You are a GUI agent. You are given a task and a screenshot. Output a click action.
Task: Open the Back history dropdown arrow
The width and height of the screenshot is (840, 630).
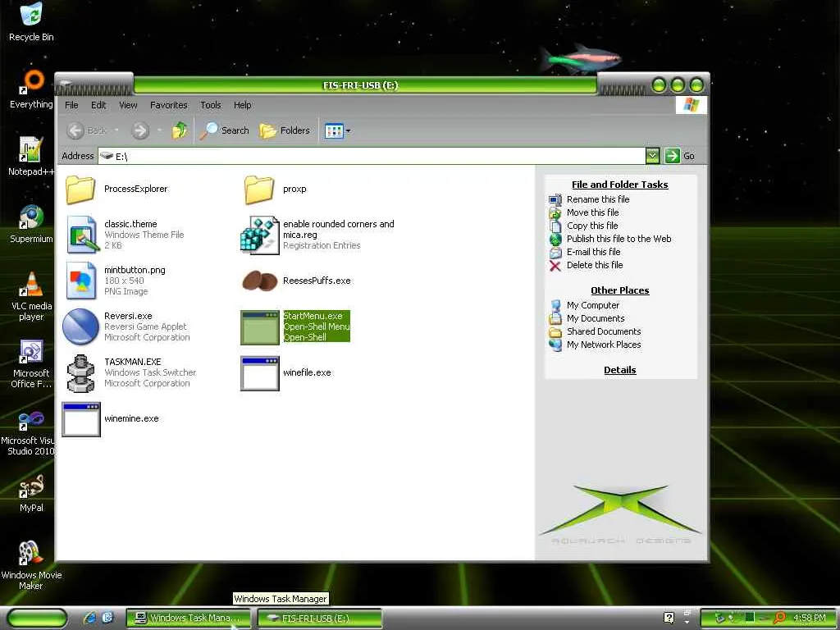click(x=116, y=130)
